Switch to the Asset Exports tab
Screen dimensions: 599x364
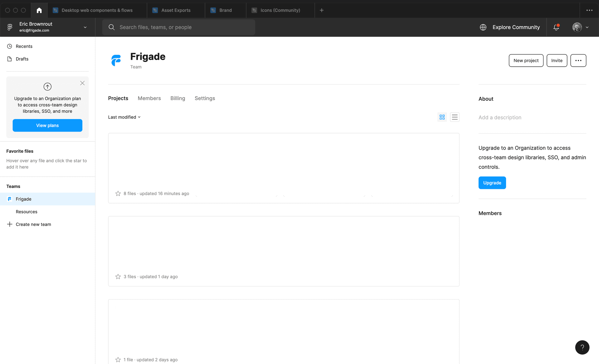(176, 10)
